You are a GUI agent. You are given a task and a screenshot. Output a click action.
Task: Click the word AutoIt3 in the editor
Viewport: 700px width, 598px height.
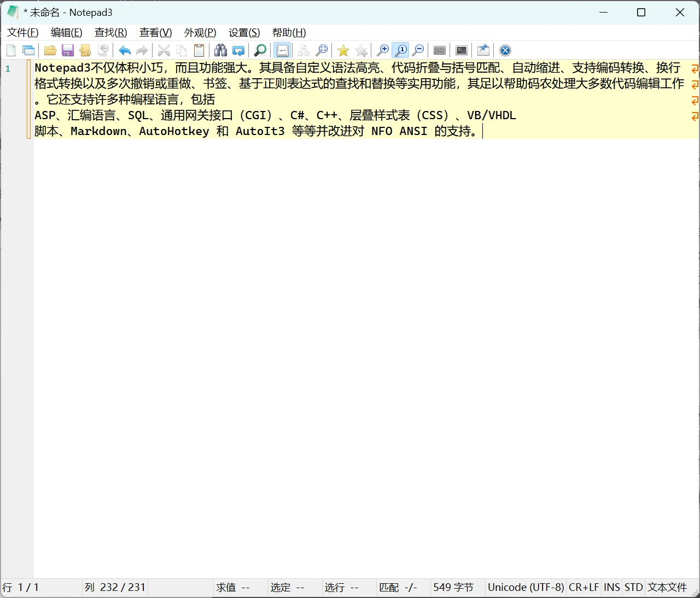[260, 131]
